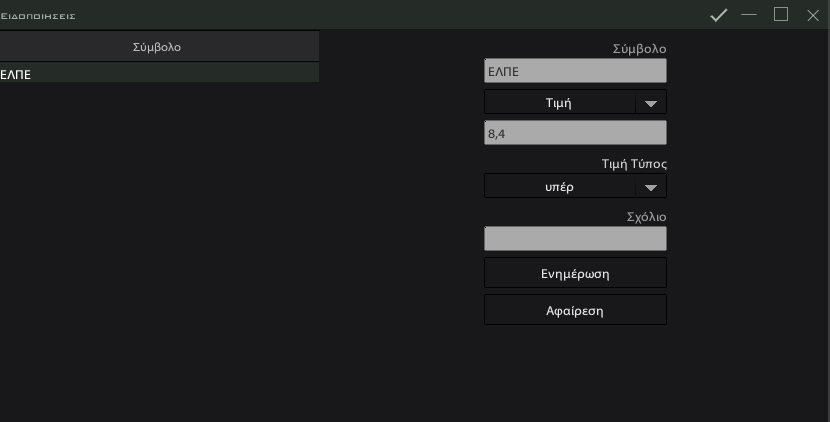Open the Τιμή Τύπος dropdown showing υπέρ
The image size is (830, 422).
[x=575, y=186]
